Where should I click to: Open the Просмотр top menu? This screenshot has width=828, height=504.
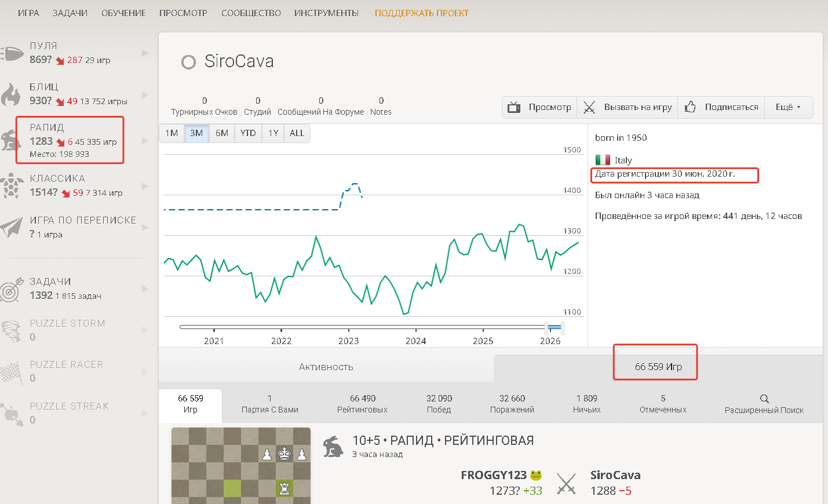pyautogui.click(x=183, y=13)
